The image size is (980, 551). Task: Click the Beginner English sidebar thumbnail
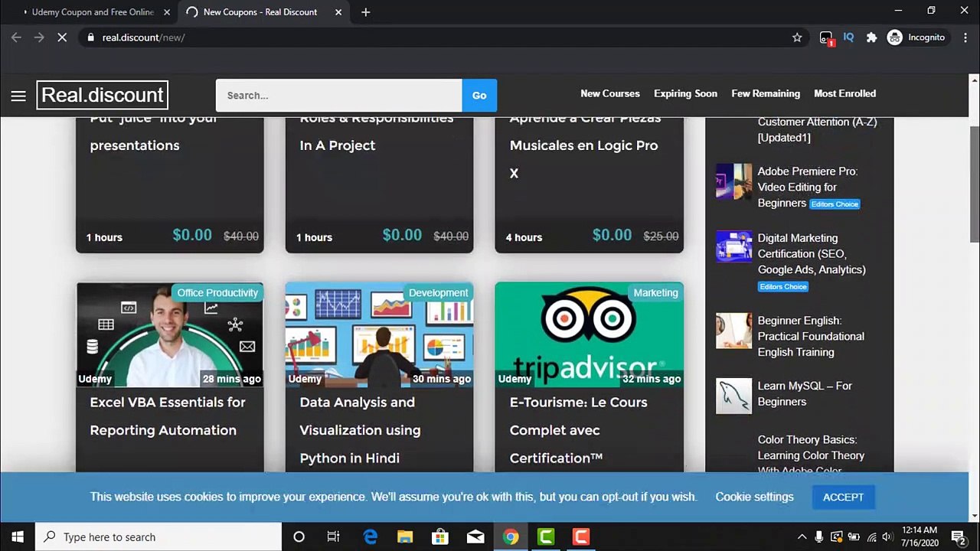734,331
